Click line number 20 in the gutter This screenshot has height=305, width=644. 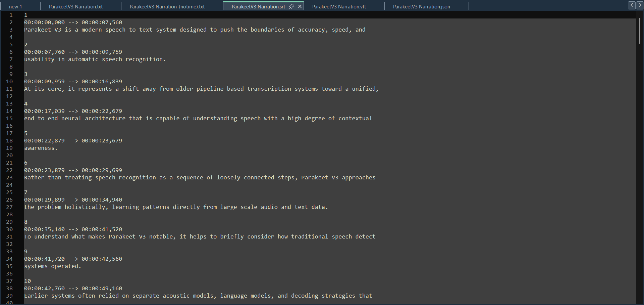9,156
